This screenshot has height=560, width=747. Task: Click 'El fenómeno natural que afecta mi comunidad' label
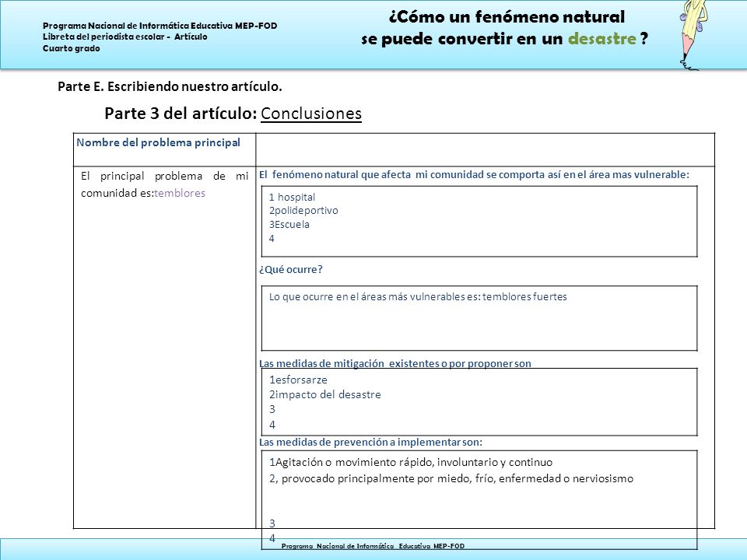[474, 175]
